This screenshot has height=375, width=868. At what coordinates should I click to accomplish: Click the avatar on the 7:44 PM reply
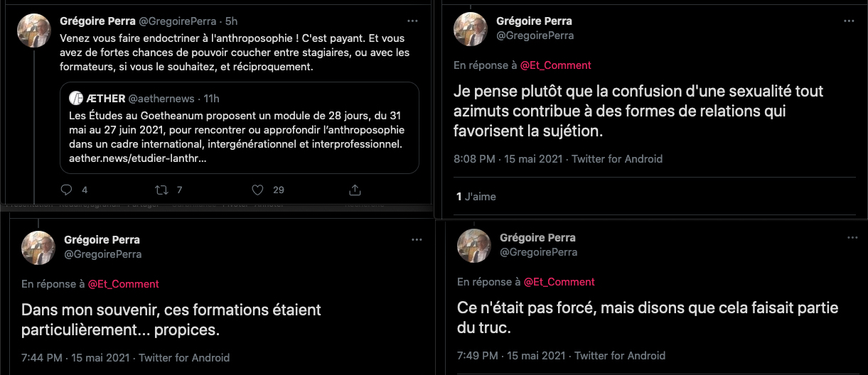coord(38,248)
